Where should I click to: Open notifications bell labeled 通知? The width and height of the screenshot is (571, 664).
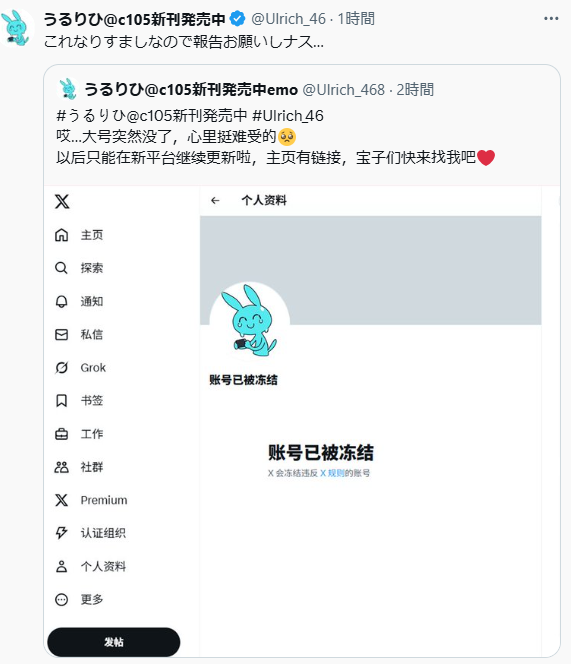click(x=61, y=301)
